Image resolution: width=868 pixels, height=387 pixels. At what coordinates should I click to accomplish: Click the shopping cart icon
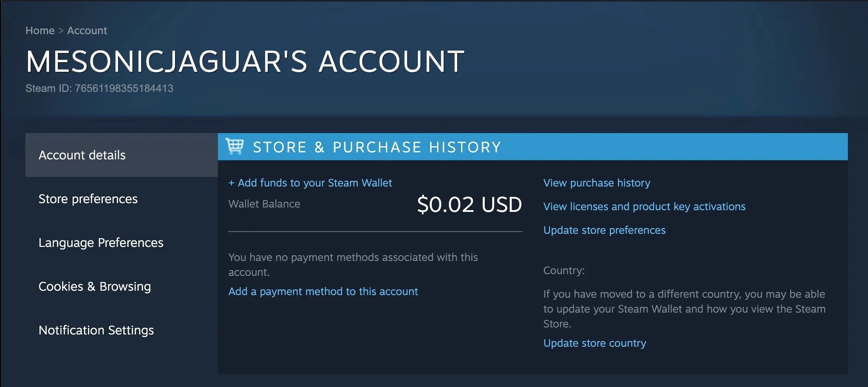click(235, 147)
